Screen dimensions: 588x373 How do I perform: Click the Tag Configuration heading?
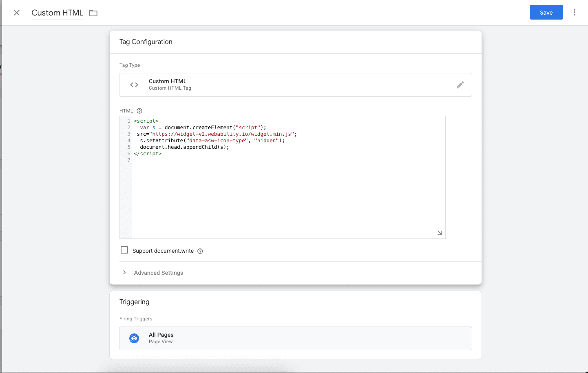(146, 42)
